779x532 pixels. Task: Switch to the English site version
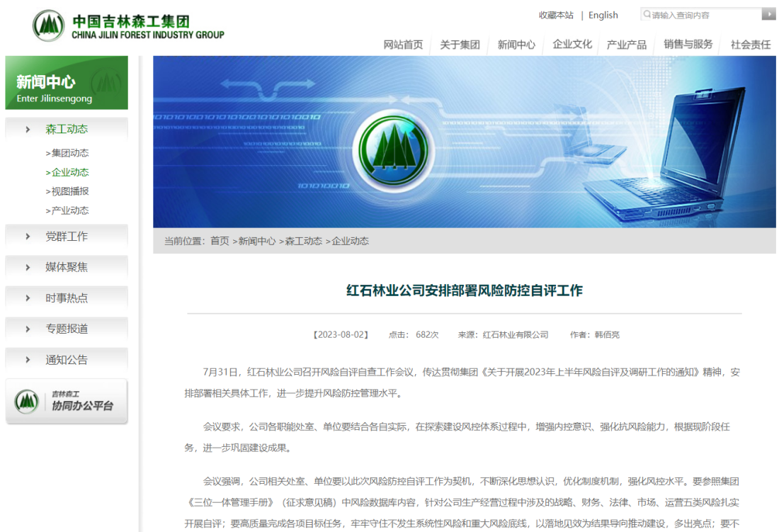(603, 15)
